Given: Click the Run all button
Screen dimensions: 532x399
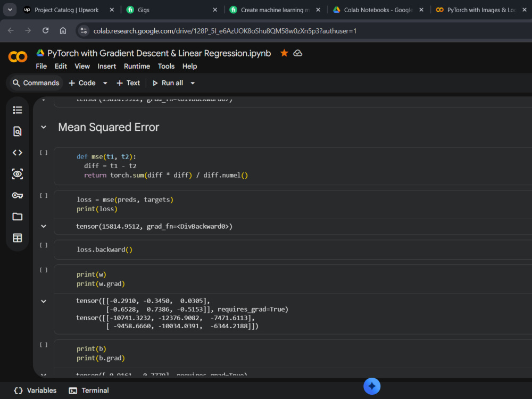Looking at the screenshot, I should coord(168,83).
